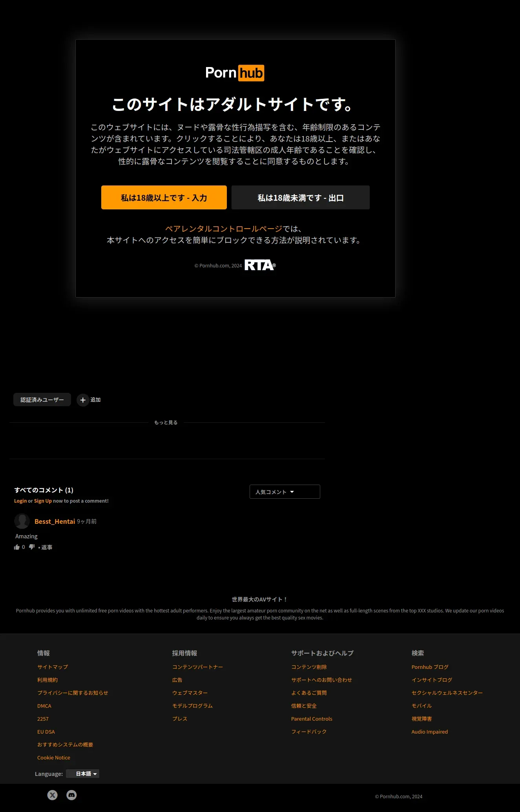This screenshot has width=520, height=812.
Task: Open the プレス footer link
Action: (180, 719)
